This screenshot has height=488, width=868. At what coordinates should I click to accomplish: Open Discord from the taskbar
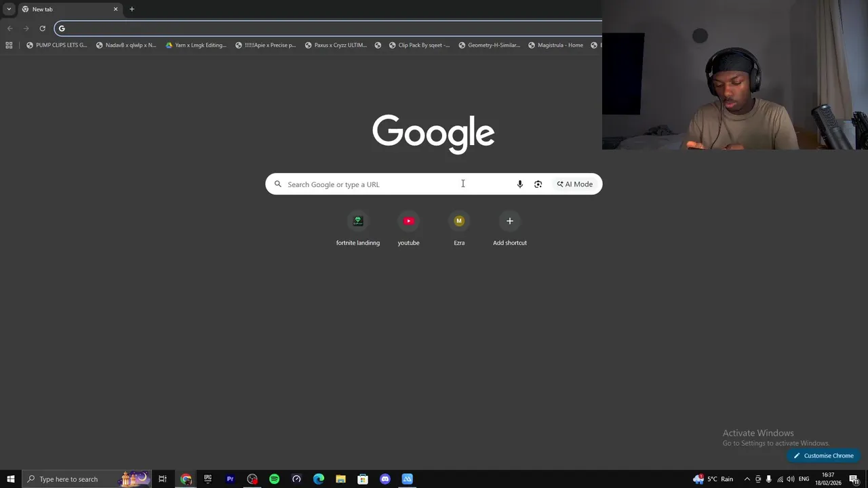point(385,479)
